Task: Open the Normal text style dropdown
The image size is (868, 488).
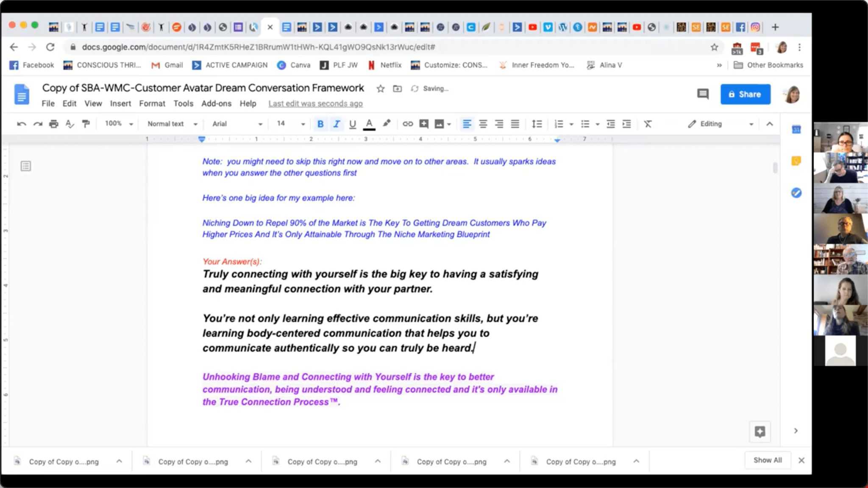Action: coord(172,124)
